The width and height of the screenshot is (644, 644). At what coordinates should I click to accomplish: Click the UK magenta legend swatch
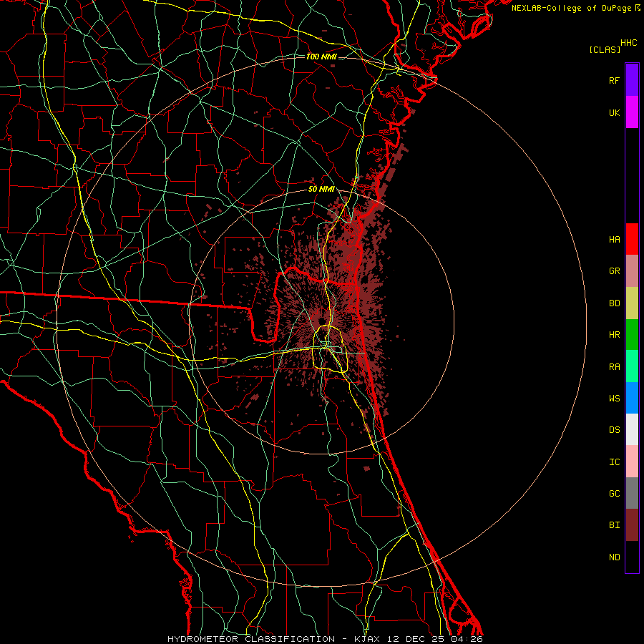[632, 112]
